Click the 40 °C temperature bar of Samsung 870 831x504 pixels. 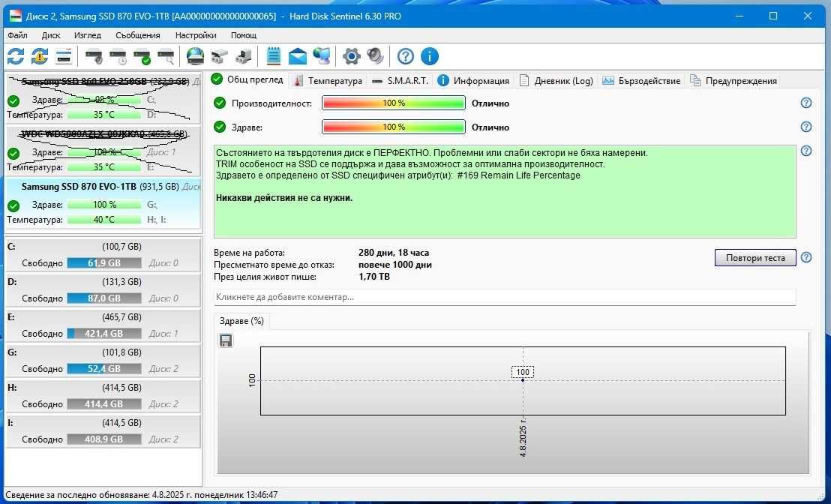click(x=103, y=220)
